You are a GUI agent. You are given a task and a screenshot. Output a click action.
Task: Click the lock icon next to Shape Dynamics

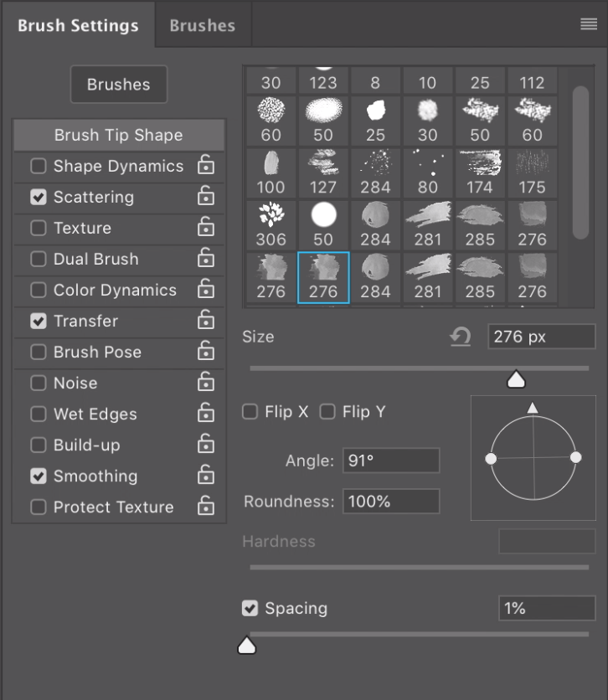pyautogui.click(x=205, y=166)
